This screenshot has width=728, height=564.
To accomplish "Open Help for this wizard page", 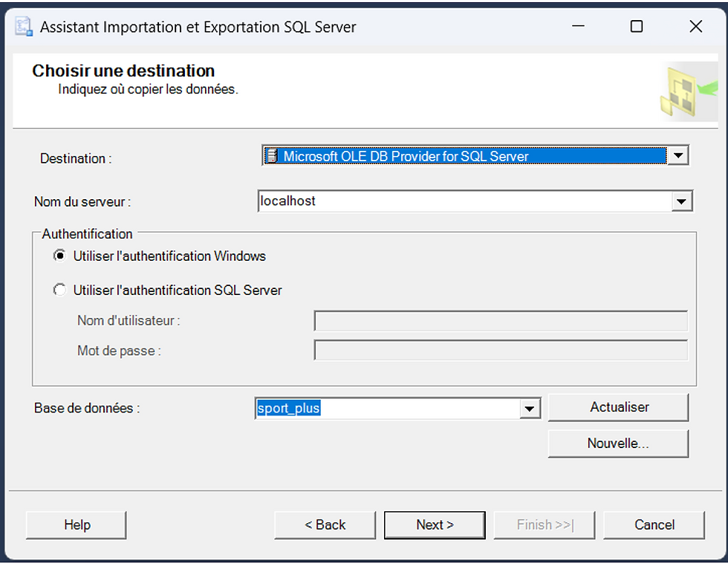I will coord(76,525).
